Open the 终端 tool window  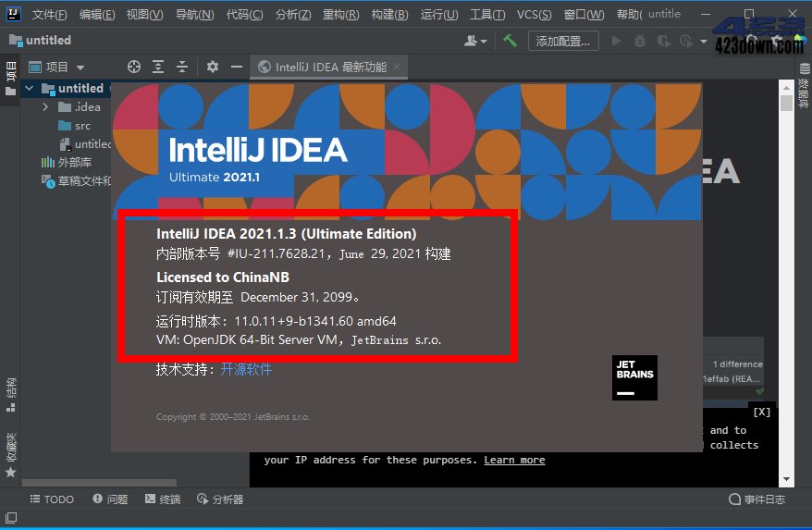pos(163,499)
